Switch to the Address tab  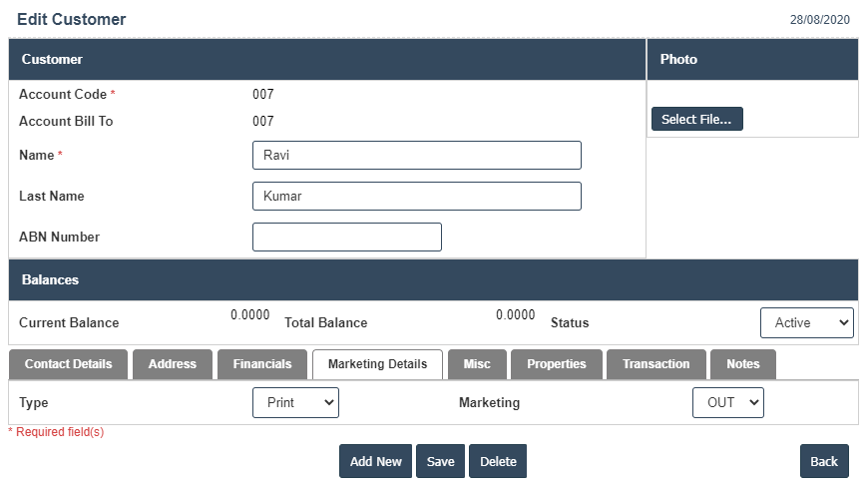click(x=172, y=364)
